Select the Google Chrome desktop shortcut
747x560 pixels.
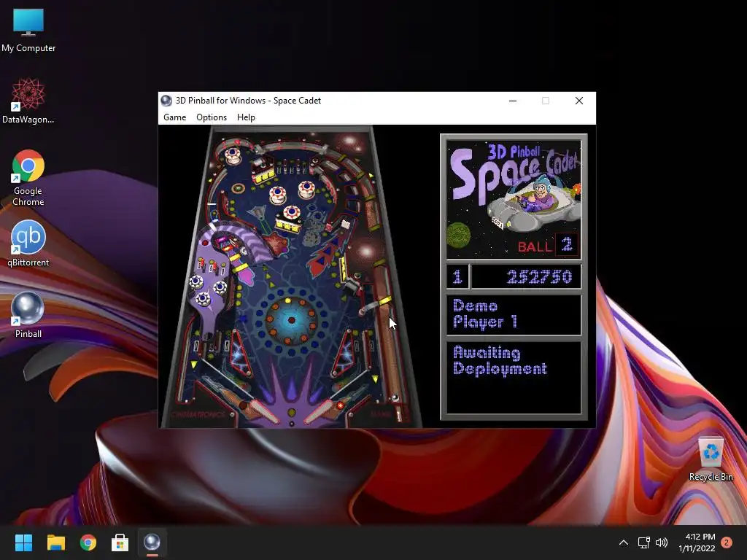28,178
